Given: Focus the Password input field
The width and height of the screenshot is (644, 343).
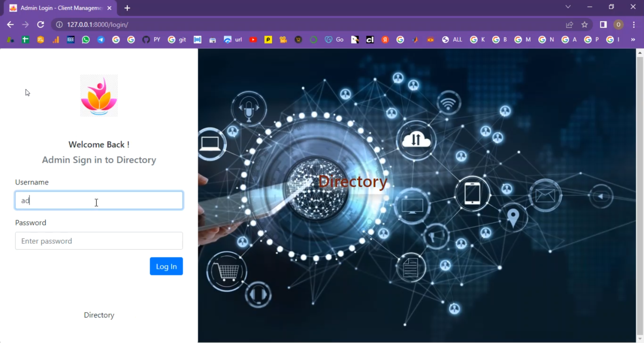Looking at the screenshot, I should pyautogui.click(x=99, y=241).
